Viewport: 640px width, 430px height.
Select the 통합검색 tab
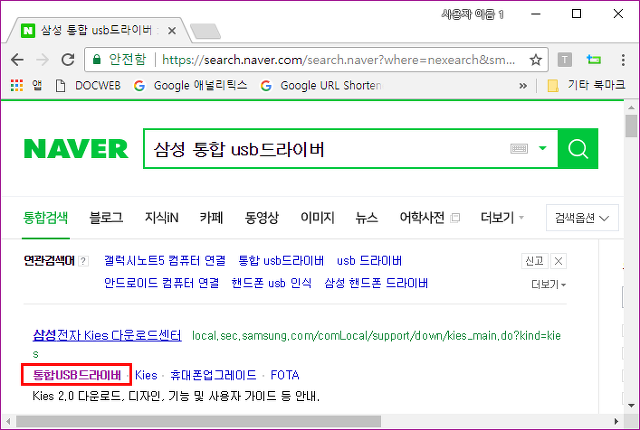coord(46,218)
